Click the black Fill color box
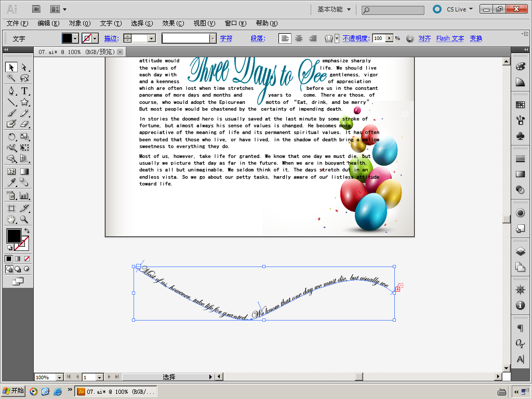The width and height of the screenshot is (532, 399). pyautogui.click(x=14, y=236)
